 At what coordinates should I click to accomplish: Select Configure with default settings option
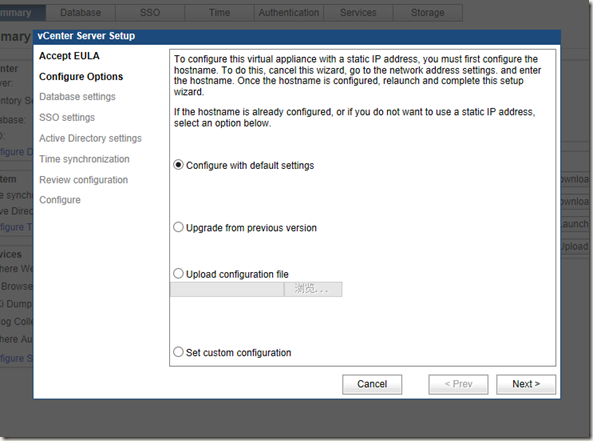(179, 165)
